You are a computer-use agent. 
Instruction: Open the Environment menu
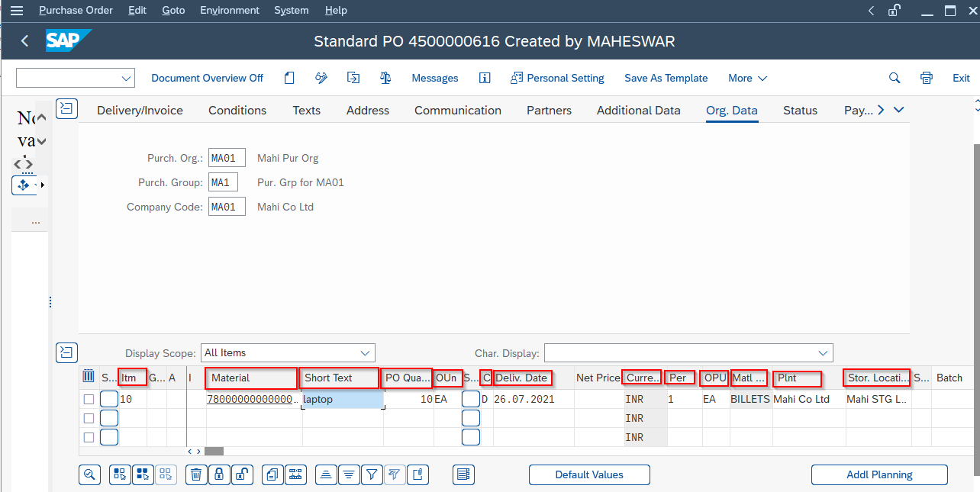pyautogui.click(x=230, y=11)
